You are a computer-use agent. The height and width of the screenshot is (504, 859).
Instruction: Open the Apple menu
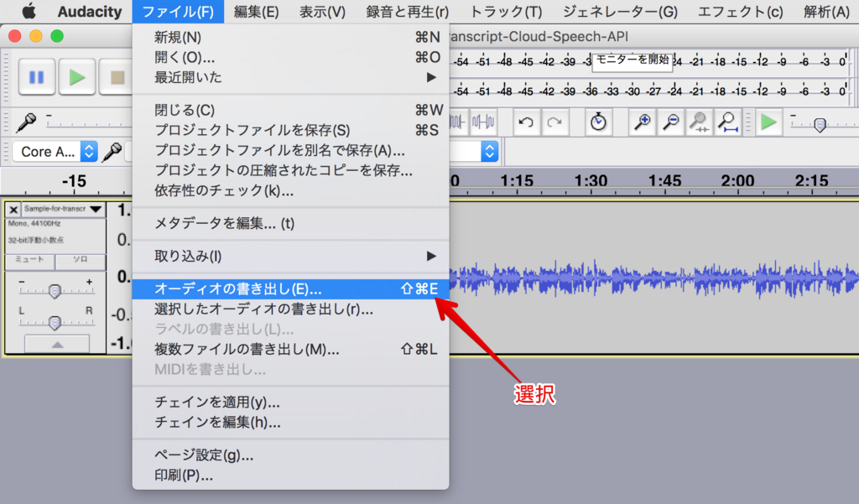pyautogui.click(x=29, y=11)
